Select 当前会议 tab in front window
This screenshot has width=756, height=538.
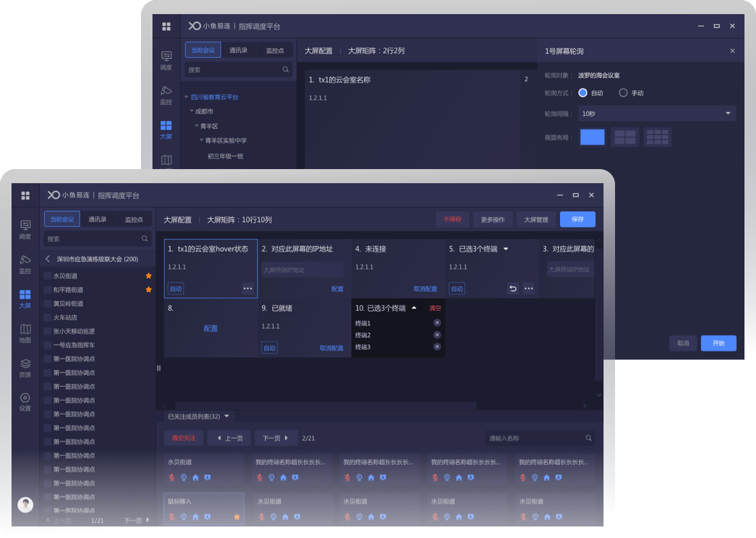[x=62, y=219]
